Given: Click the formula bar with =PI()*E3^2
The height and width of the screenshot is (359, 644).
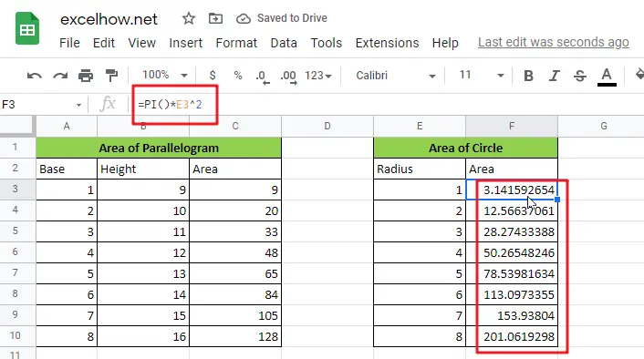Looking at the screenshot, I should coord(386,105).
